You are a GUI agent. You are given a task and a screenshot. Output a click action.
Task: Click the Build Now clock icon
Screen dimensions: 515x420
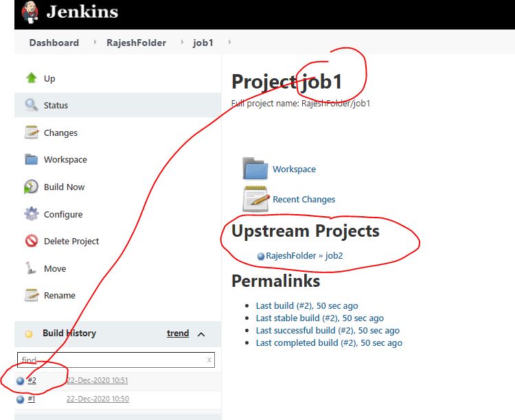point(32,187)
